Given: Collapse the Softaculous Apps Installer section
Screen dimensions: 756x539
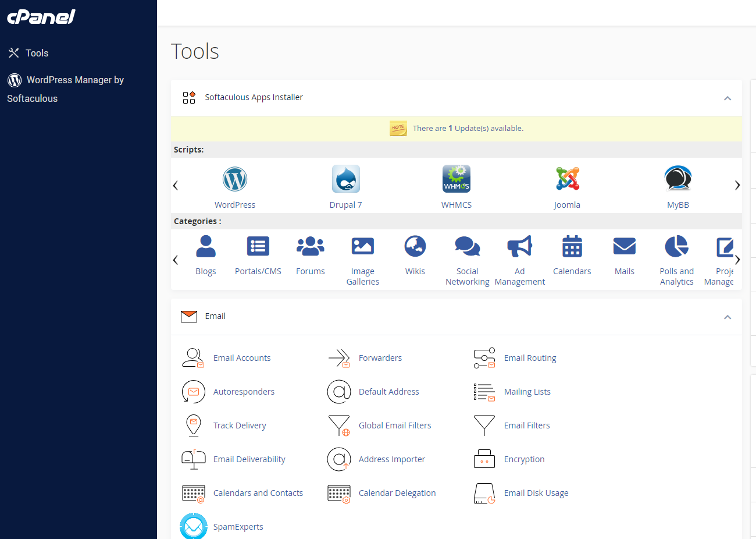Looking at the screenshot, I should click(x=728, y=98).
